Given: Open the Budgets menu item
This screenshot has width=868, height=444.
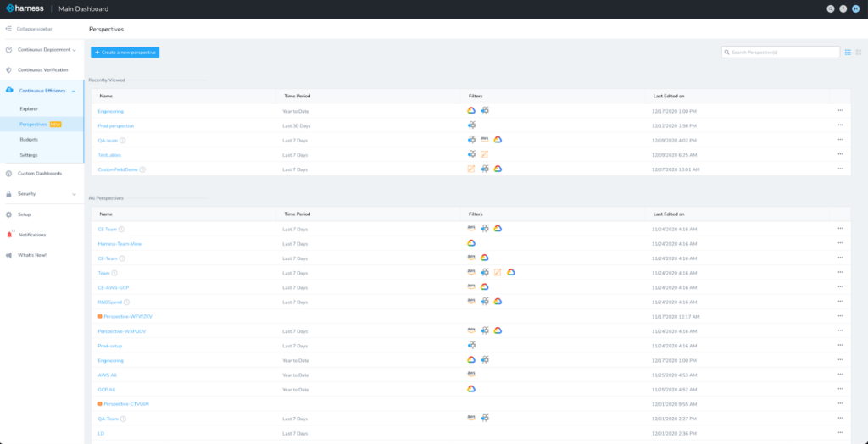Looking at the screenshot, I should click(29, 140).
